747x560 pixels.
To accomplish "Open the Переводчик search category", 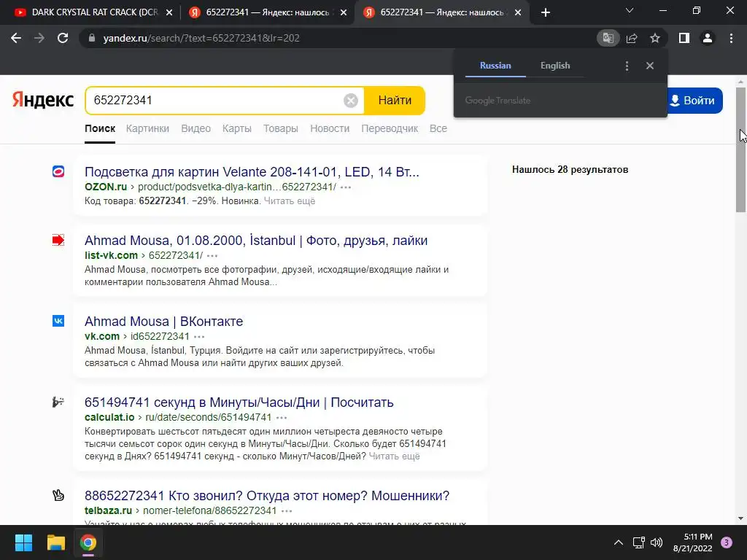I will click(390, 128).
